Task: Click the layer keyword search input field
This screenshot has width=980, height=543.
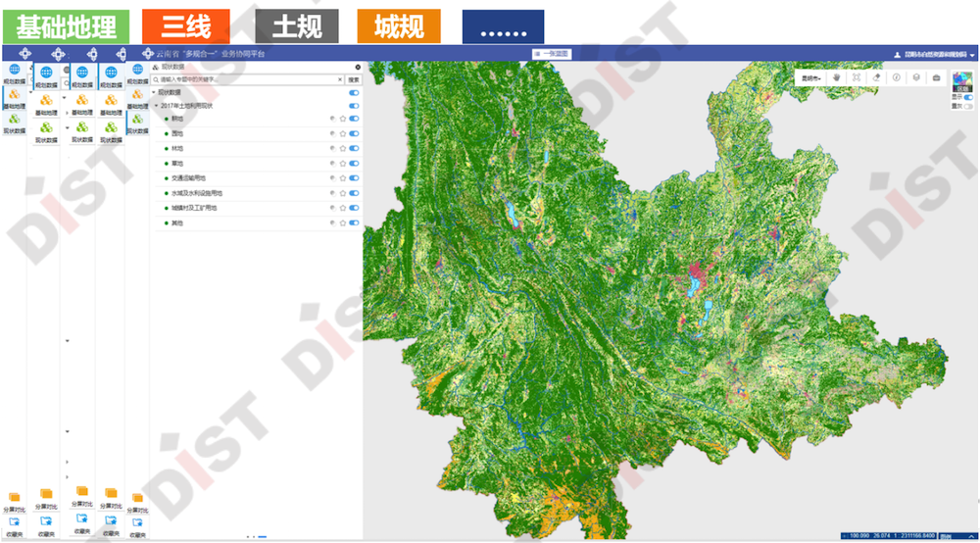Action: click(245, 79)
